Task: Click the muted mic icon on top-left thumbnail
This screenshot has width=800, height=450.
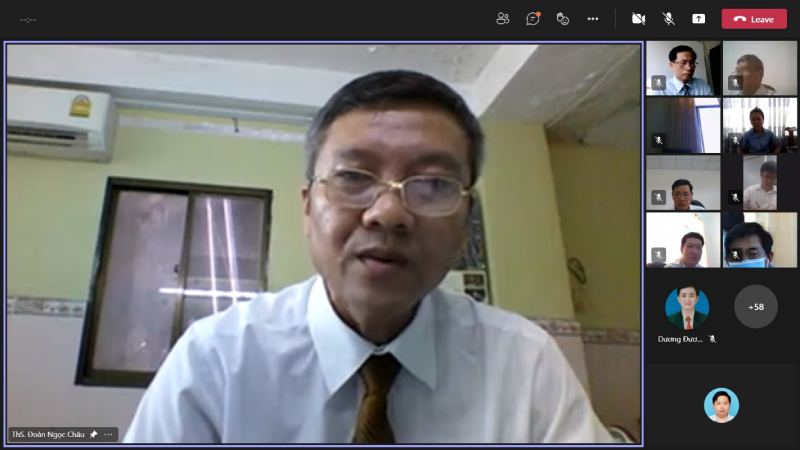Action: coord(658,82)
